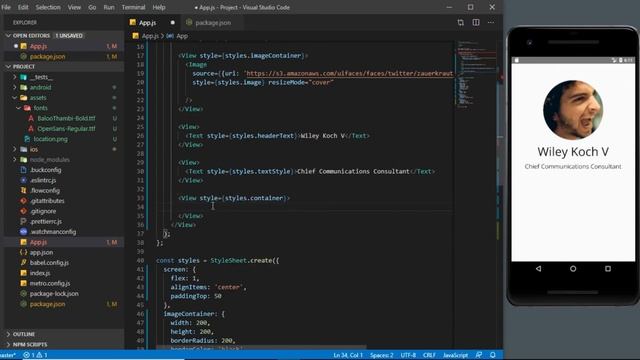Screen dimensions: 640x360
Task: Collapse the fonts folder
Action: [x=40, y=108]
